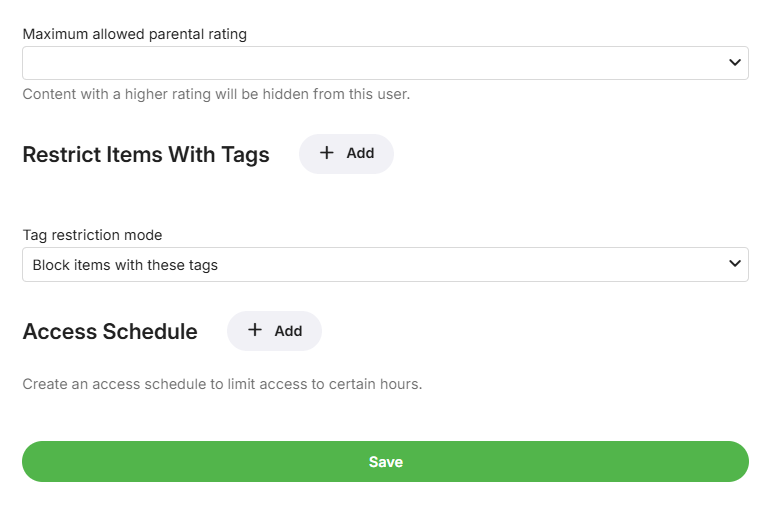Click the plus icon beside Restrict Items With Tags
The image size is (784, 506).
(326, 153)
